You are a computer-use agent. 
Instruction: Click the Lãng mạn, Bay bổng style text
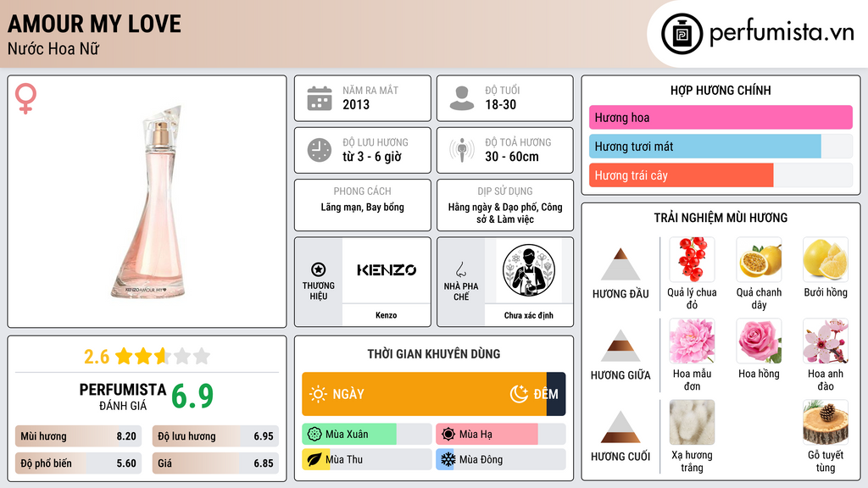click(x=363, y=208)
